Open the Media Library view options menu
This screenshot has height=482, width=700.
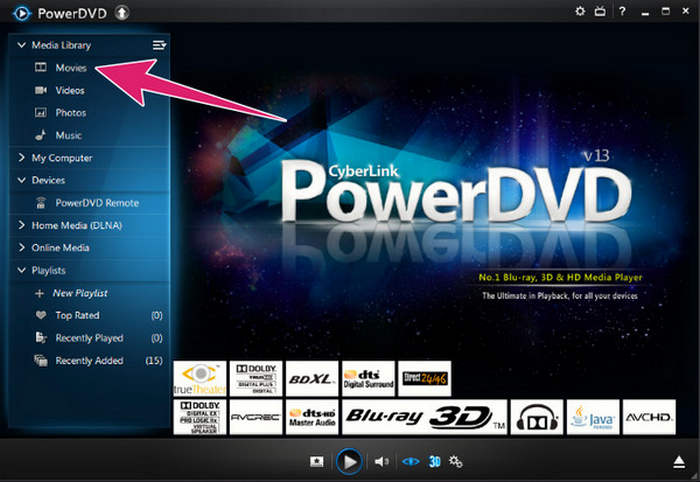[x=159, y=45]
